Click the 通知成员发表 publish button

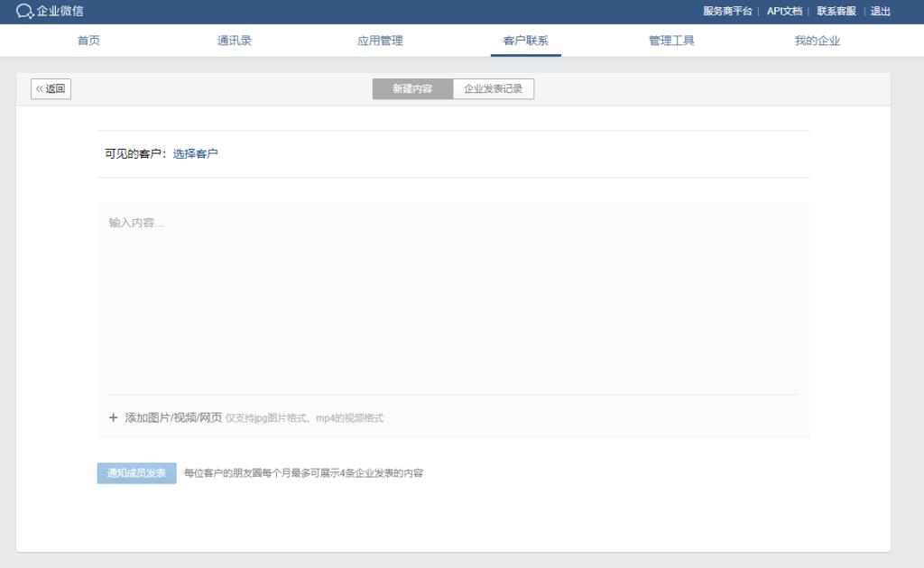(138, 472)
